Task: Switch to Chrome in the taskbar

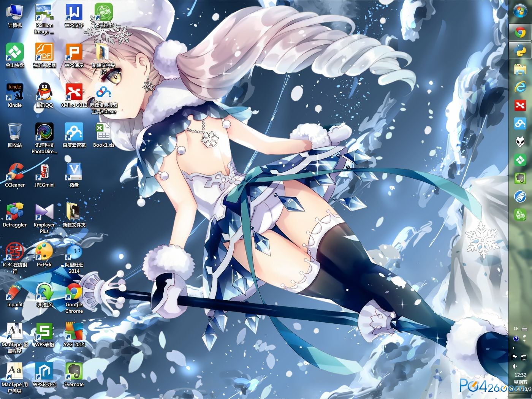Action: coord(520,33)
